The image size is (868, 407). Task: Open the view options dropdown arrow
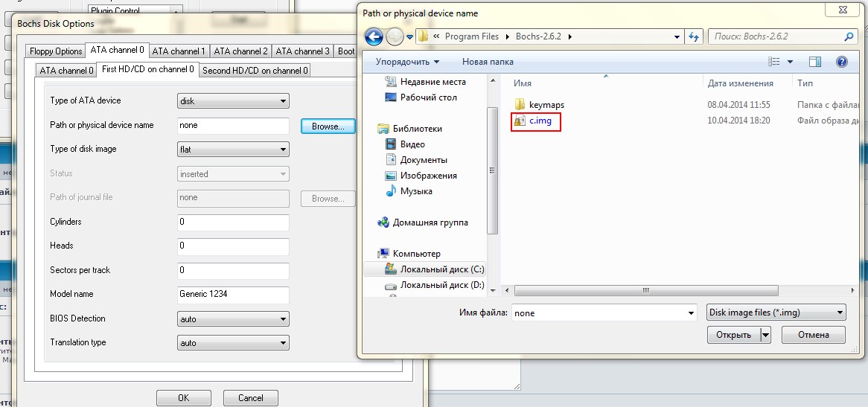coord(790,62)
